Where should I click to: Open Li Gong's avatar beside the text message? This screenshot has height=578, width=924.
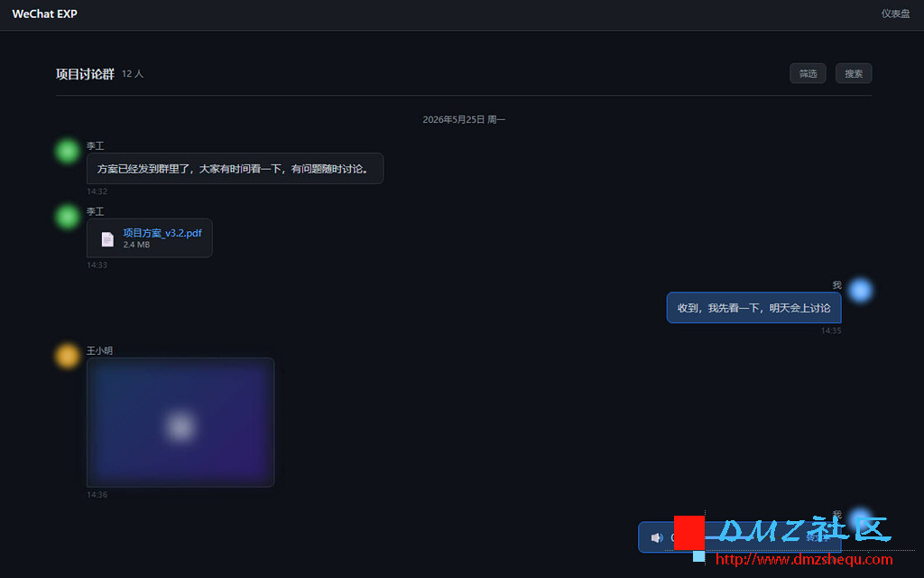[x=67, y=151]
